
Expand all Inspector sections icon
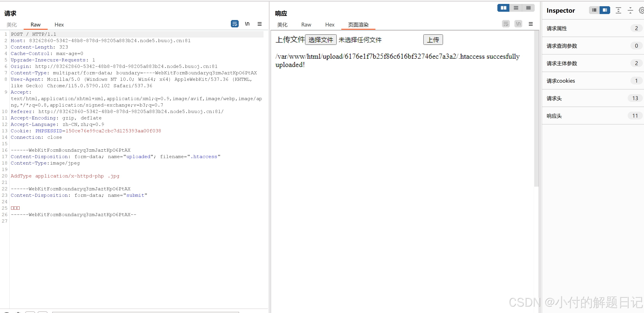coord(618,10)
